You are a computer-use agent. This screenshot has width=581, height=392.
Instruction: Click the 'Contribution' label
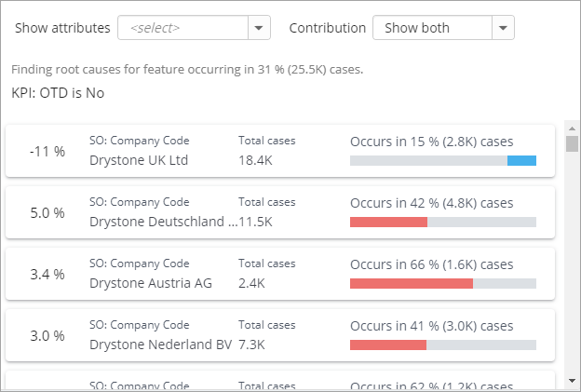(x=327, y=28)
